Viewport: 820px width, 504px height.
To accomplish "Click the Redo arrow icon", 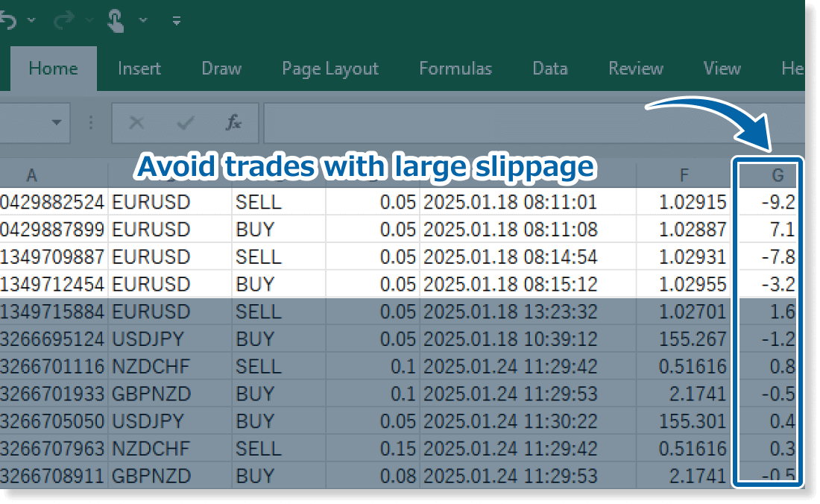I will (x=65, y=20).
